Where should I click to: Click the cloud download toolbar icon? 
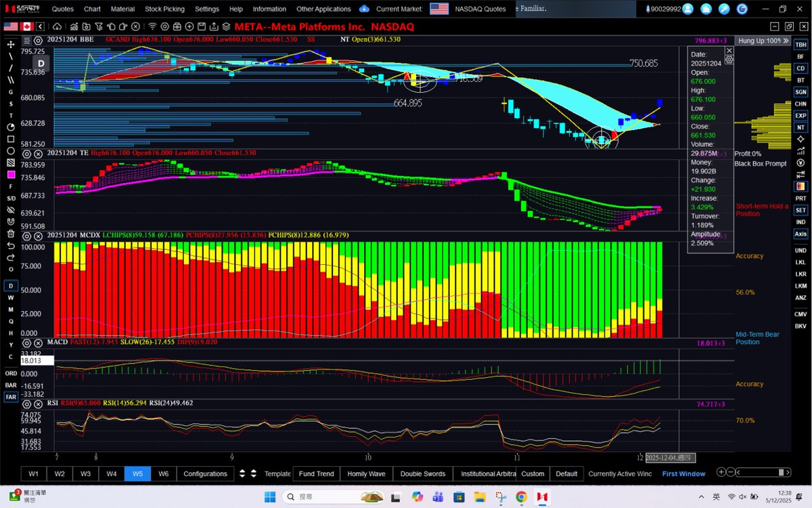click(x=57, y=26)
